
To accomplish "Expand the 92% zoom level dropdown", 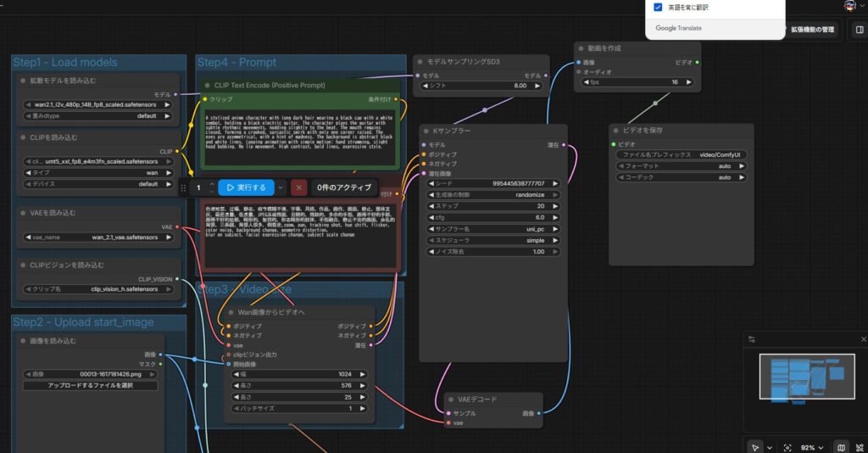I will coord(812,447).
